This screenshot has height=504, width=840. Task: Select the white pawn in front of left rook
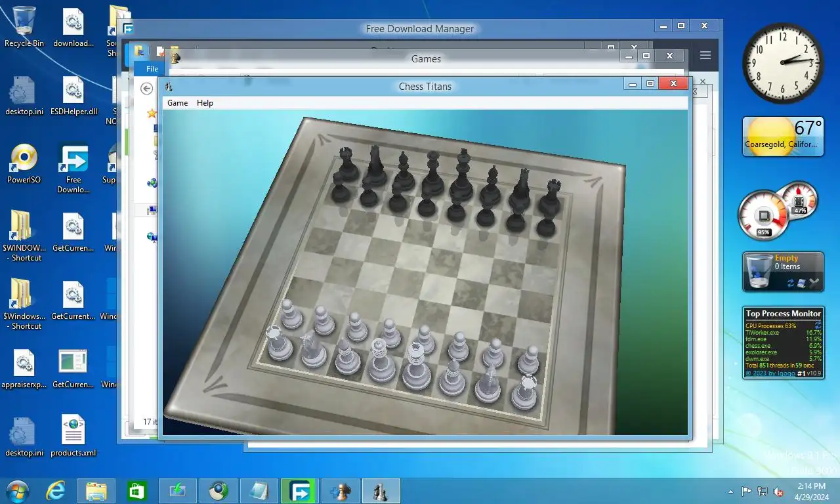(291, 314)
